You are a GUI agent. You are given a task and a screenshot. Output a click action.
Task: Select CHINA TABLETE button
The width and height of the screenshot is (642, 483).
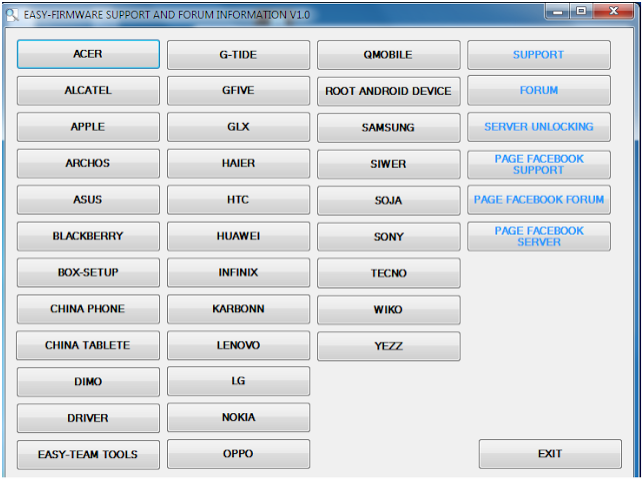[x=88, y=345]
